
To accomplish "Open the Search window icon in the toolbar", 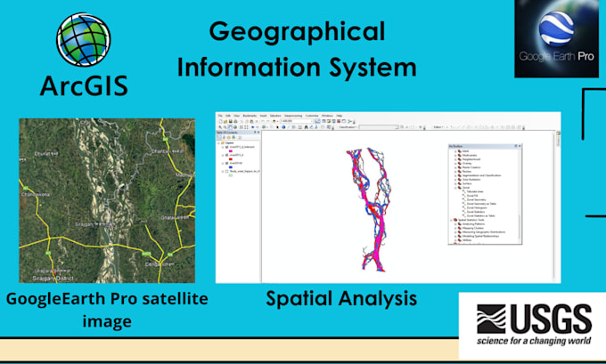I will point(334,121).
